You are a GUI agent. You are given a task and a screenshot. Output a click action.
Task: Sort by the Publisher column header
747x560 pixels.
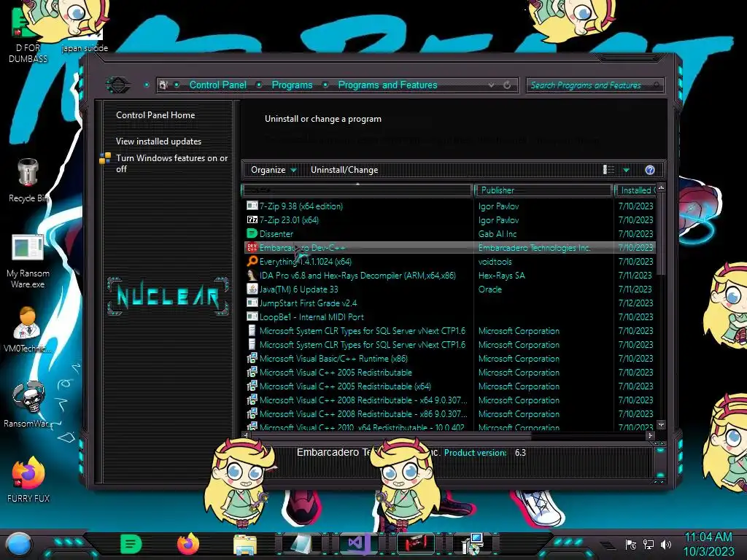click(x=543, y=190)
